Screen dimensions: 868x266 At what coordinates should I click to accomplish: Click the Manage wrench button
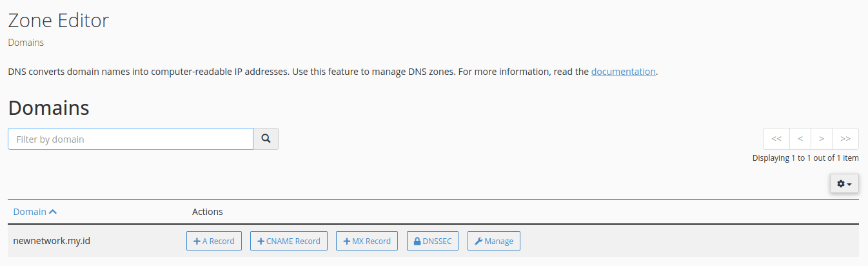tap(494, 241)
